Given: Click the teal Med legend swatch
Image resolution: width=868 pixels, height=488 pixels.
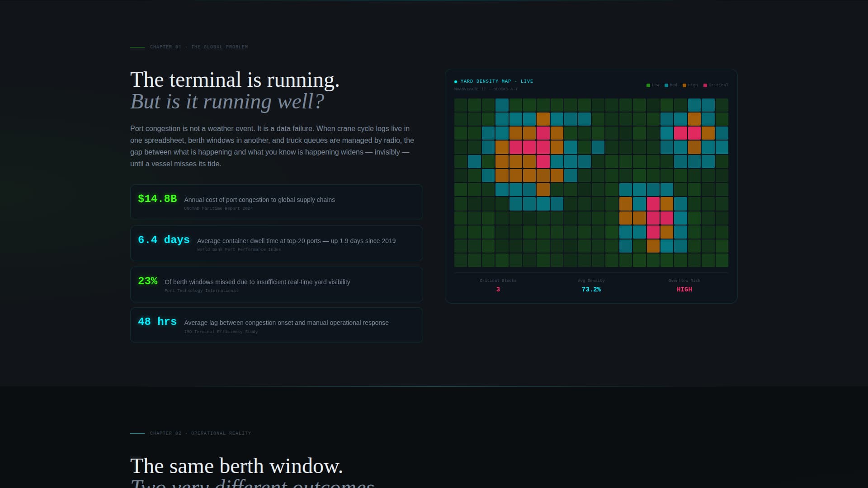Looking at the screenshot, I should pos(666,85).
